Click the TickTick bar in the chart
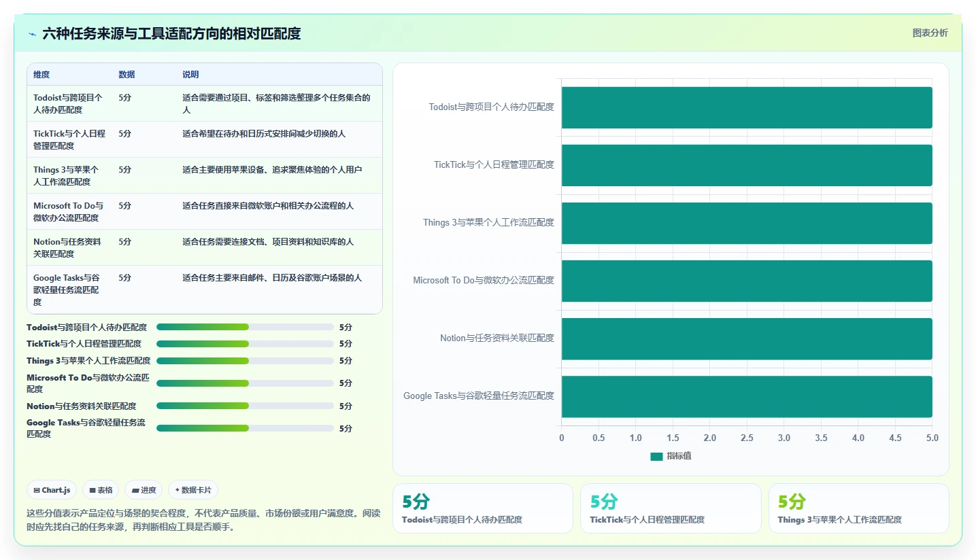976x560 pixels. click(747, 165)
